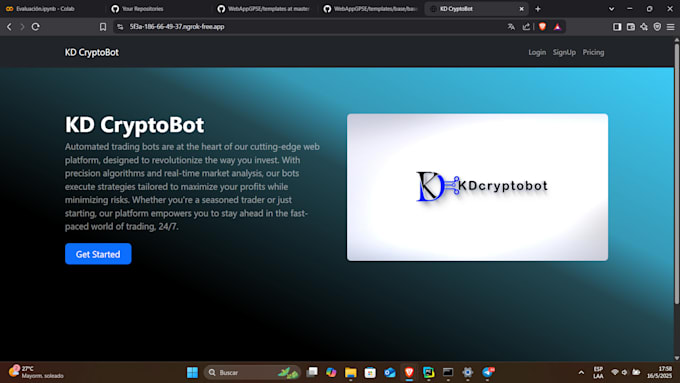Open Telegram from taskbar
This screenshot has height=383, width=680.
pos(488,372)
